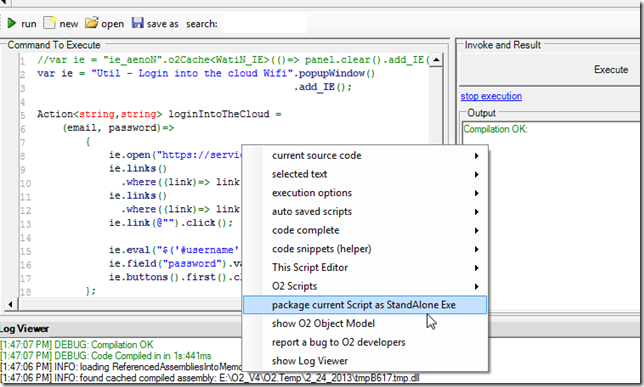Click the '(email, password)=>' code line
644x387 pixels.
pos(118,128)
